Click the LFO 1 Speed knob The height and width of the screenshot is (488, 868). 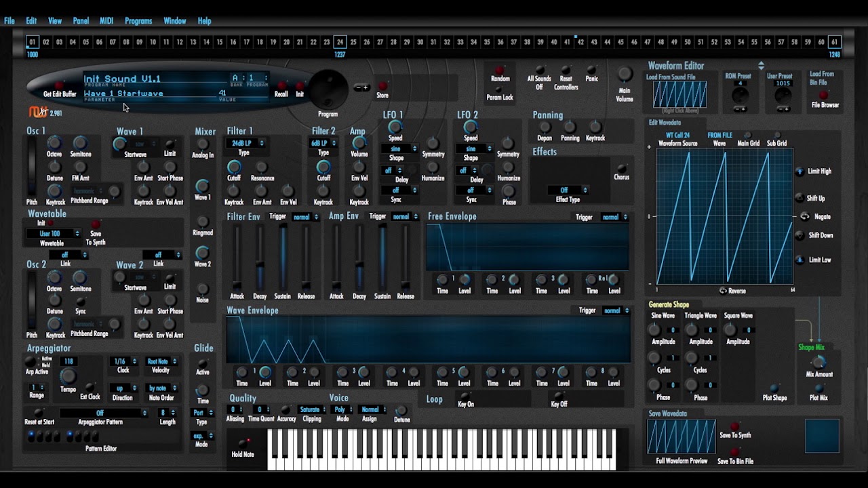[395, 127]
